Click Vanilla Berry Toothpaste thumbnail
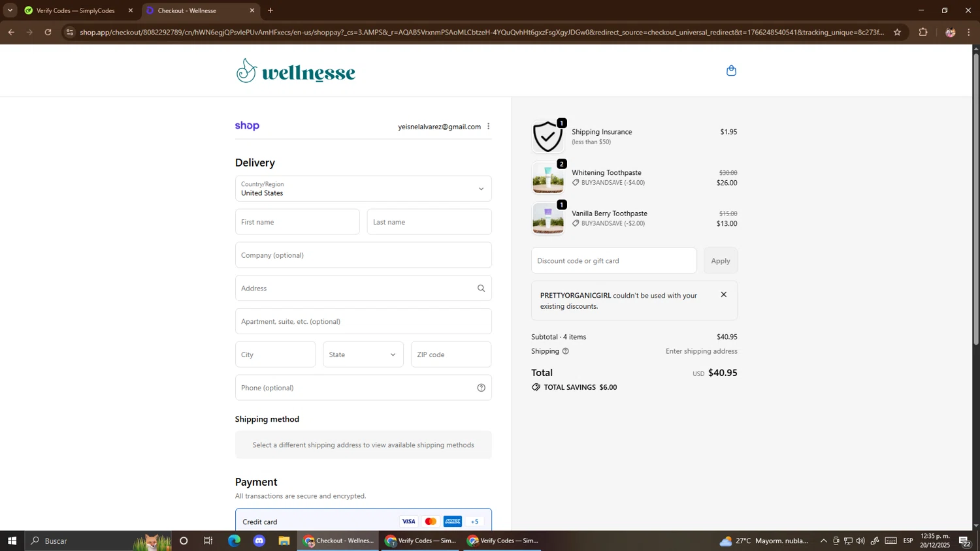980x551 pixels. tap(547, 218)
